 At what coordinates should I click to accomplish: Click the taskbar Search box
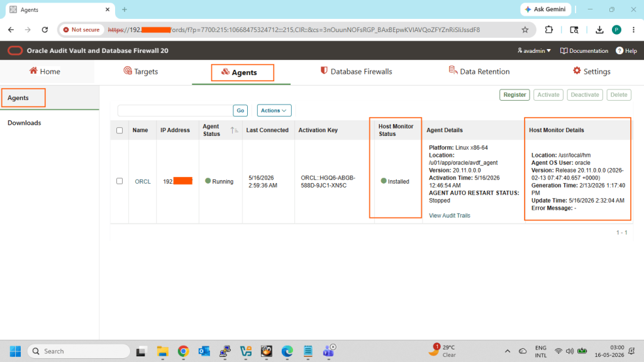click(x=79, y=351)
